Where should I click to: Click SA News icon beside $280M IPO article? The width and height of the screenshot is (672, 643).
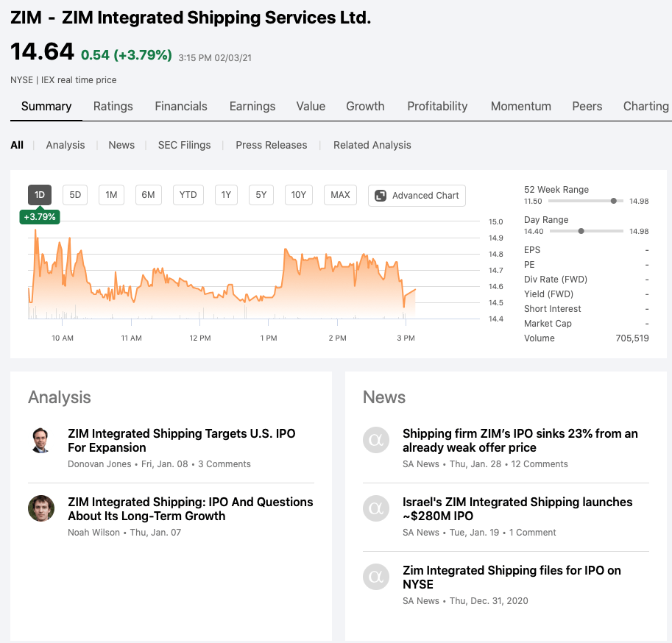(x=376, y=508)
